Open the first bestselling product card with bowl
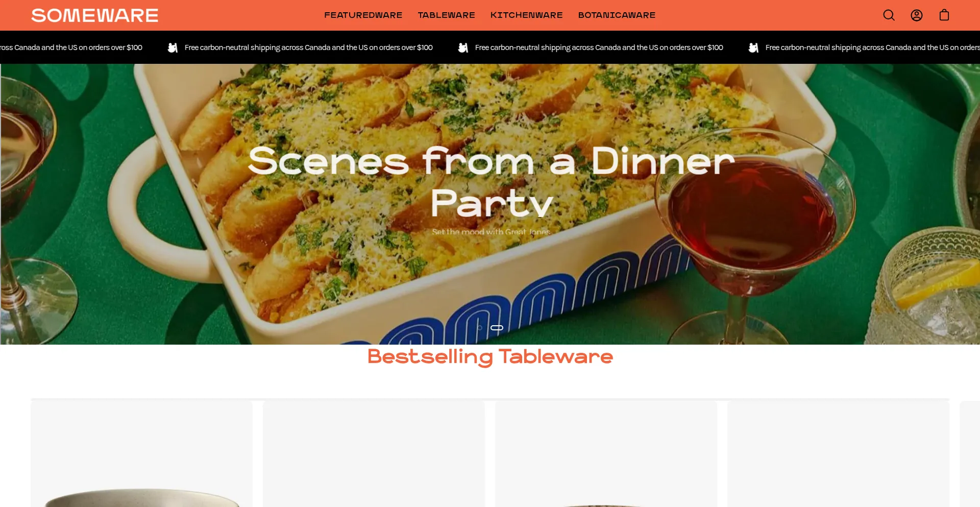Image resolution: width=980 pixels, height=507 pixels. coord(142,454)
